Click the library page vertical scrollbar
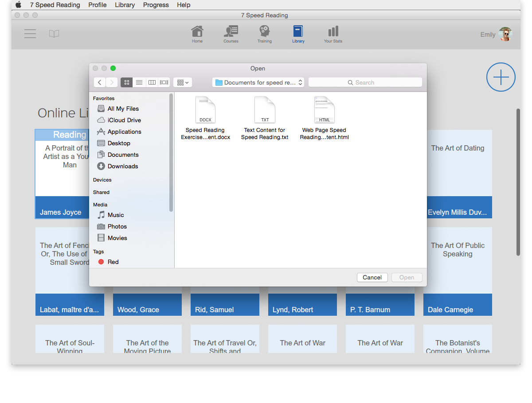 518,182
